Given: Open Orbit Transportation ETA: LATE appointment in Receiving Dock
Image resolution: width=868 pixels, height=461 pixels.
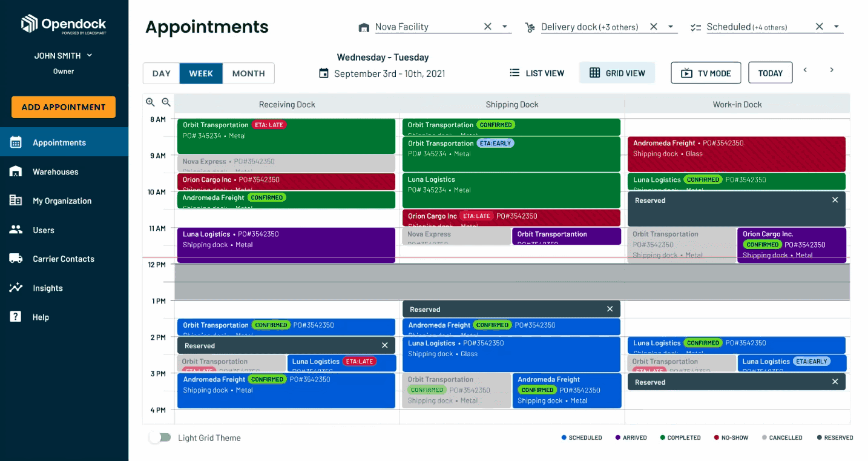Looking at the screenshot, I should click(x=286, y=136).
